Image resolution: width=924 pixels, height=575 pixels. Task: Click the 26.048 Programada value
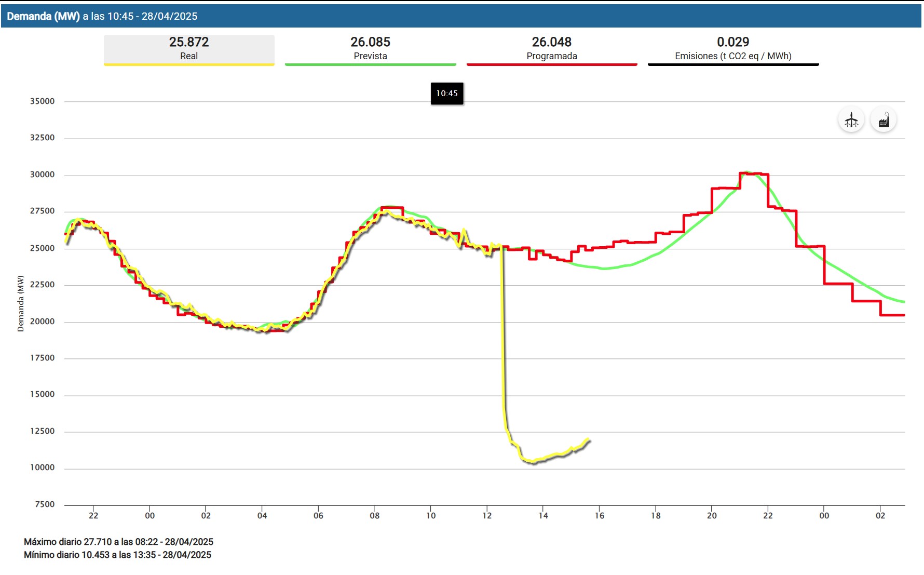click(551, 42)
